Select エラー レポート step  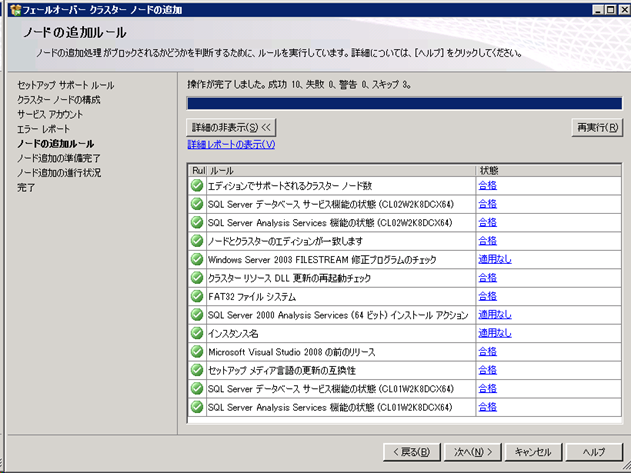[x=43, y=129]
